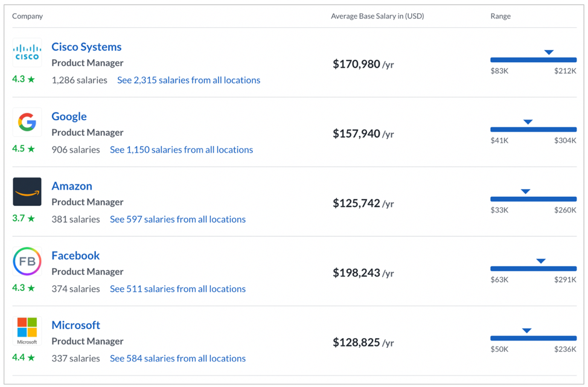Click the star next to Google's 4.5 rating
The image size is (588, 387).
[31, 149]
